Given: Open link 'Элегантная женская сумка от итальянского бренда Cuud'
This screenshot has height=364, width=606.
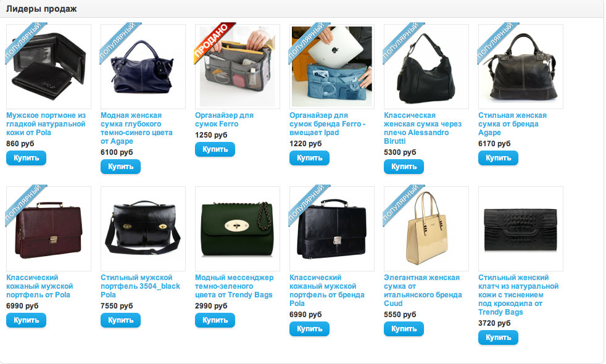Looking at the screenshot, I should point(423,291).
